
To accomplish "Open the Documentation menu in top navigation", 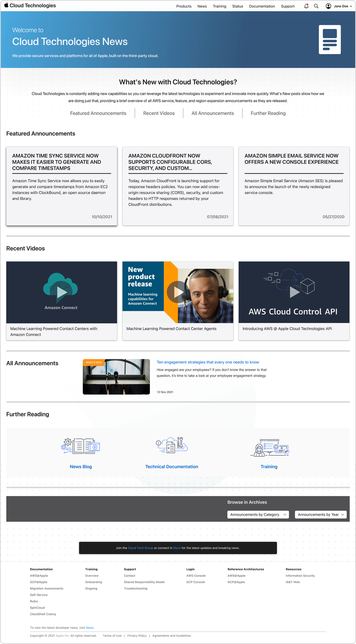I will (x=262, y=6).
